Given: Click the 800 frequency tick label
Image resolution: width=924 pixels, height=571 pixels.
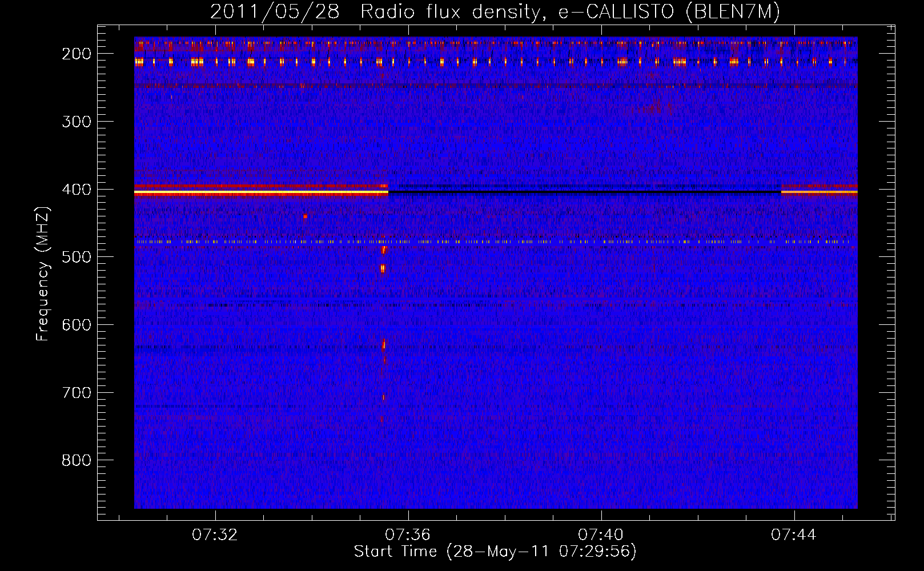Looking at the screenshot, I should [x=77, y=460].
